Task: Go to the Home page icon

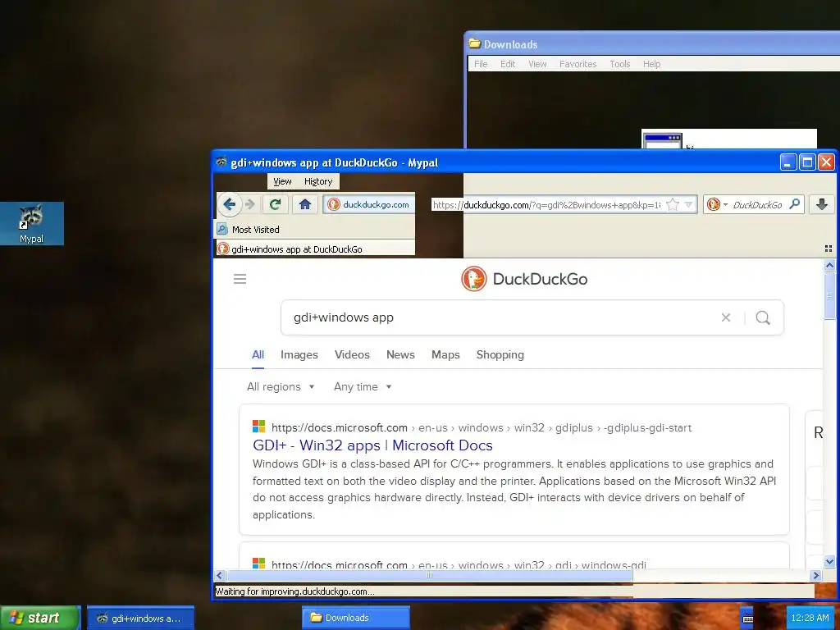Action: pyautogui.click(x=305, y=204)
